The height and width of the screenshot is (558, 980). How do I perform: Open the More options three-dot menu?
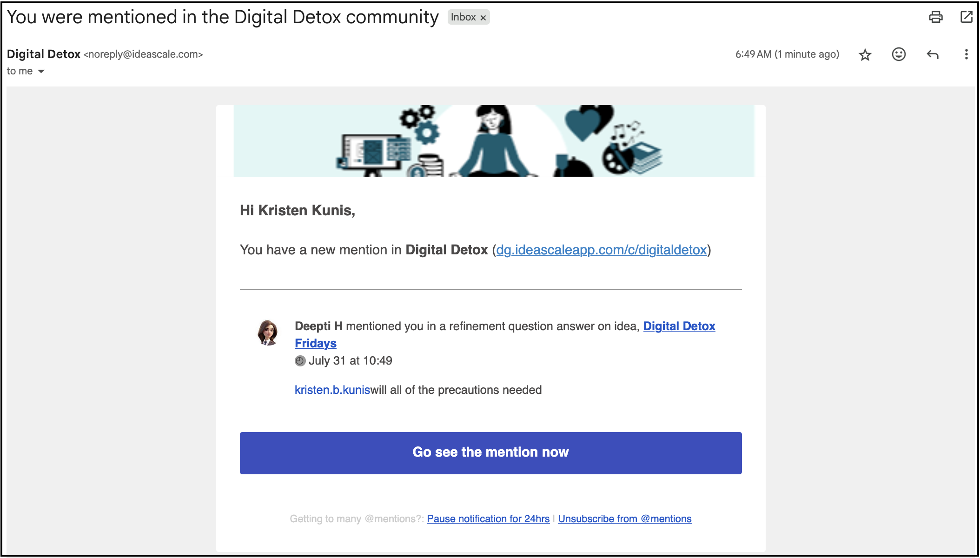[x=967, y=54]
